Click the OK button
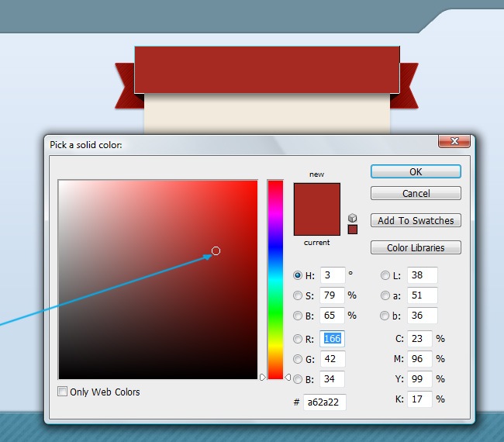 coord(416,171)
